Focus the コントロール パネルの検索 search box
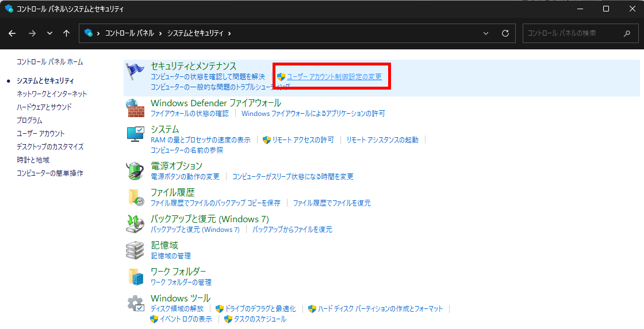The width and height of the screenshot is (644, 329). (581, 33)
